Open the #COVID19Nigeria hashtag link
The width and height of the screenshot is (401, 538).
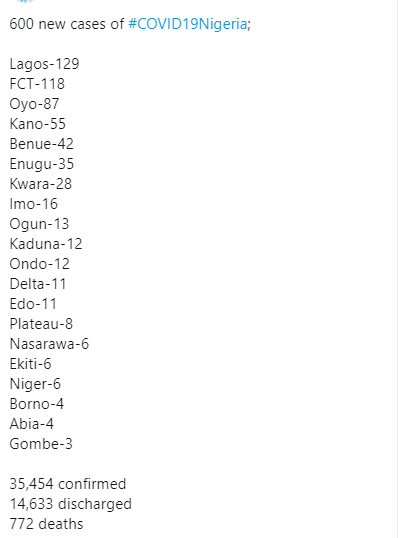188,24
